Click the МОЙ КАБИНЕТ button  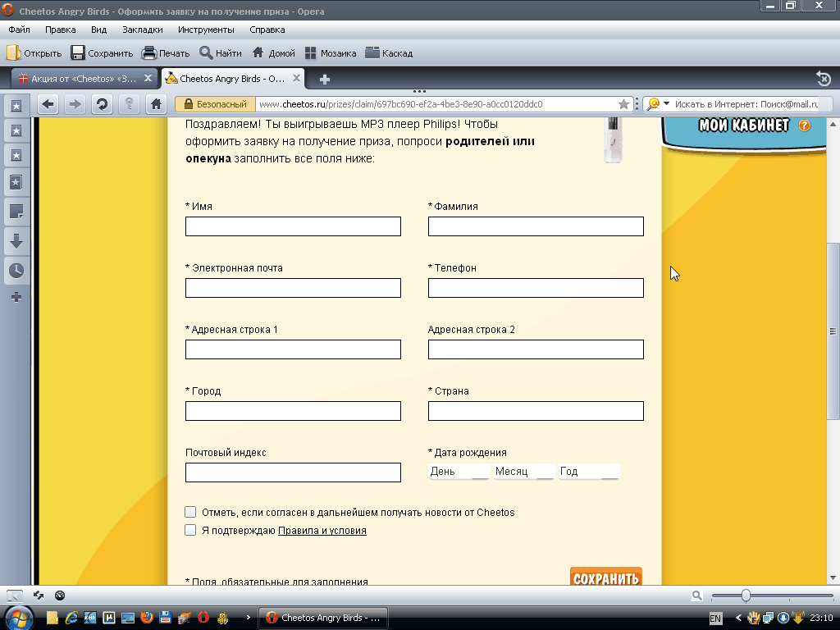743,126
